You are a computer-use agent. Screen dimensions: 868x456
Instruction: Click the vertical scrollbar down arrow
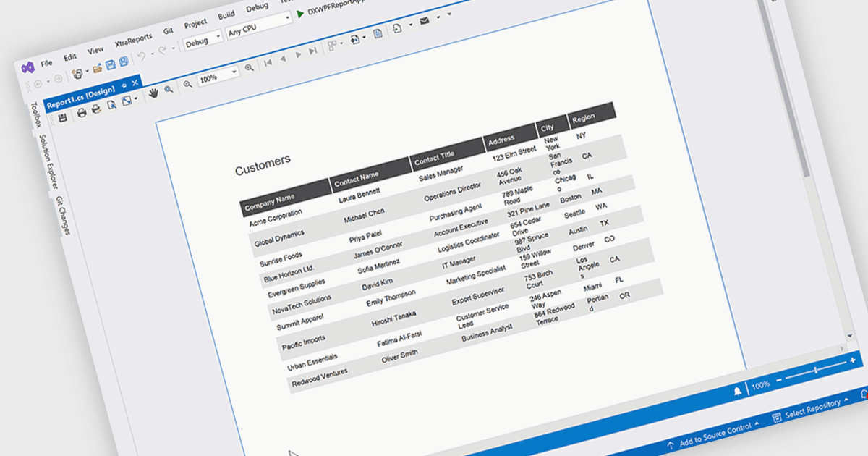click(x=851, y=335)
